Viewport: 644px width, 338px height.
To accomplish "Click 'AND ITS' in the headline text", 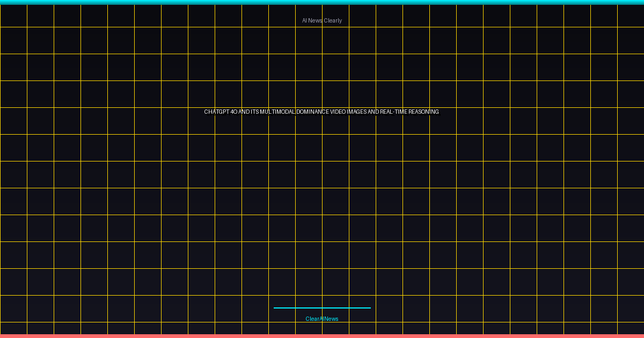I will pos(248,112).
